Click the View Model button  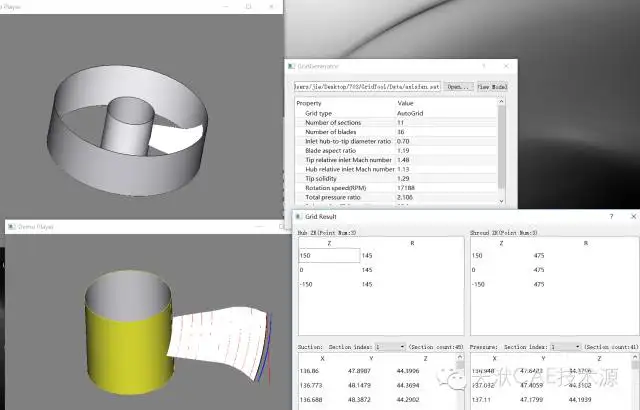[x=492, y=86]
